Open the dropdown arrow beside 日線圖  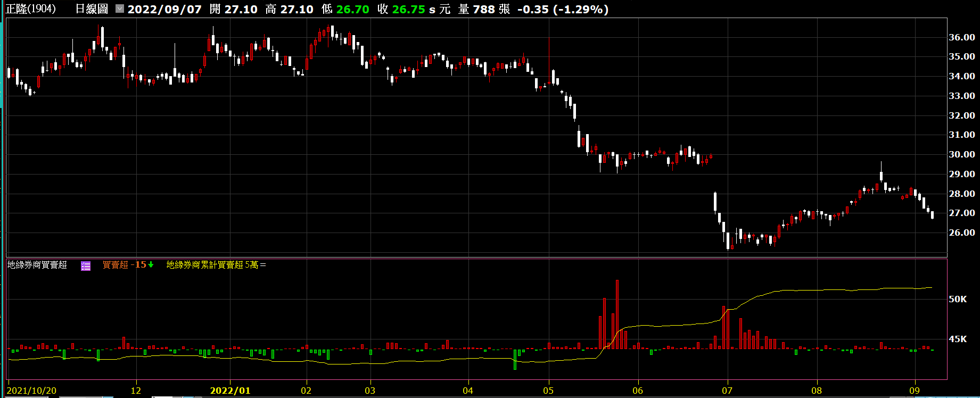[x=120, y=9]
